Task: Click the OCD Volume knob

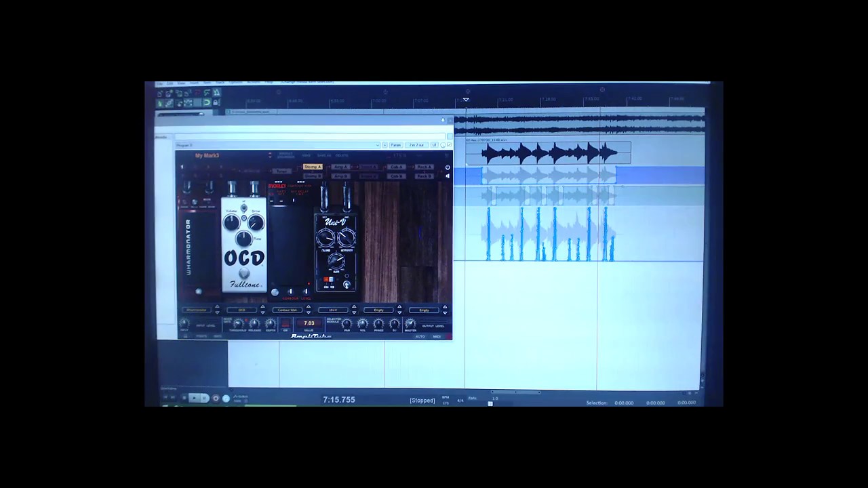Action: [x=231, y=222]
